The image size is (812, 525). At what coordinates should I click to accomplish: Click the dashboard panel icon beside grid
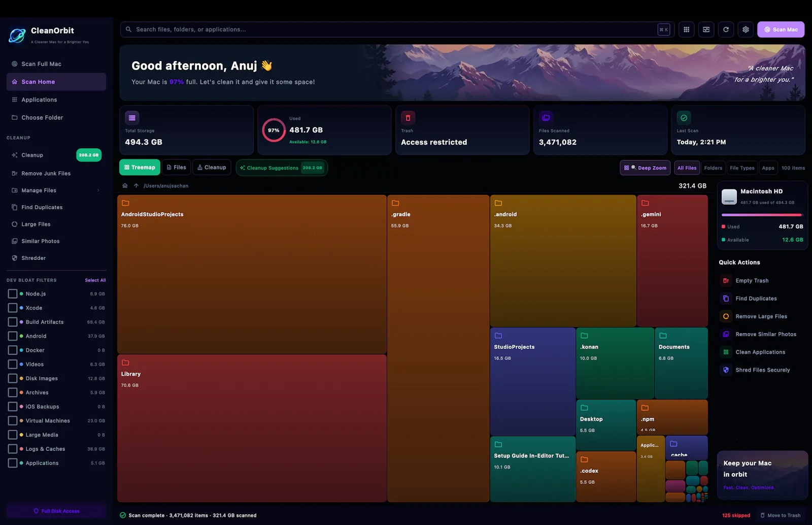tap(706, 29)
